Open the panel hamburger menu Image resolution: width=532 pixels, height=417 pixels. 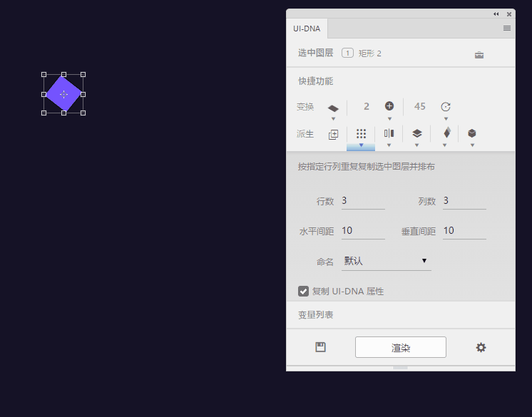(x=507, y=28)
